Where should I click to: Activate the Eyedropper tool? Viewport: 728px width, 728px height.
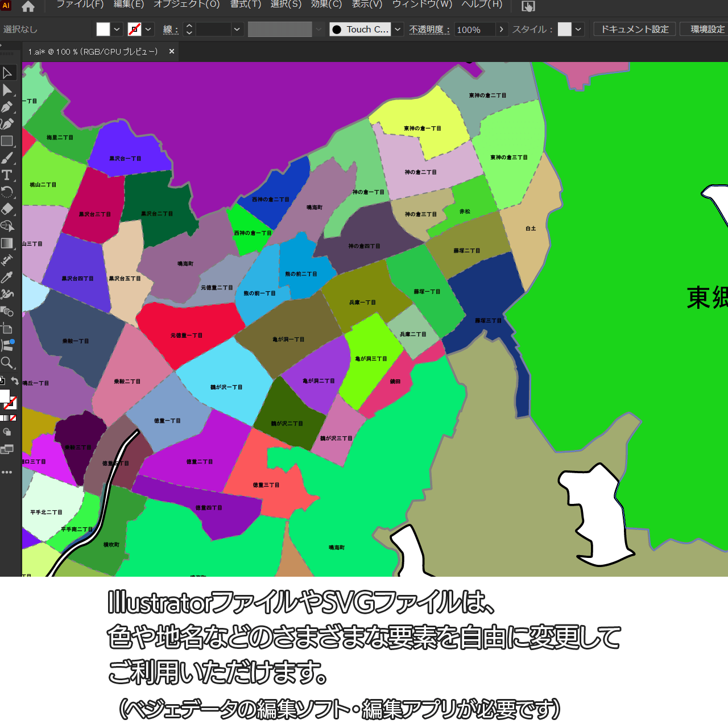coord(7,277)
